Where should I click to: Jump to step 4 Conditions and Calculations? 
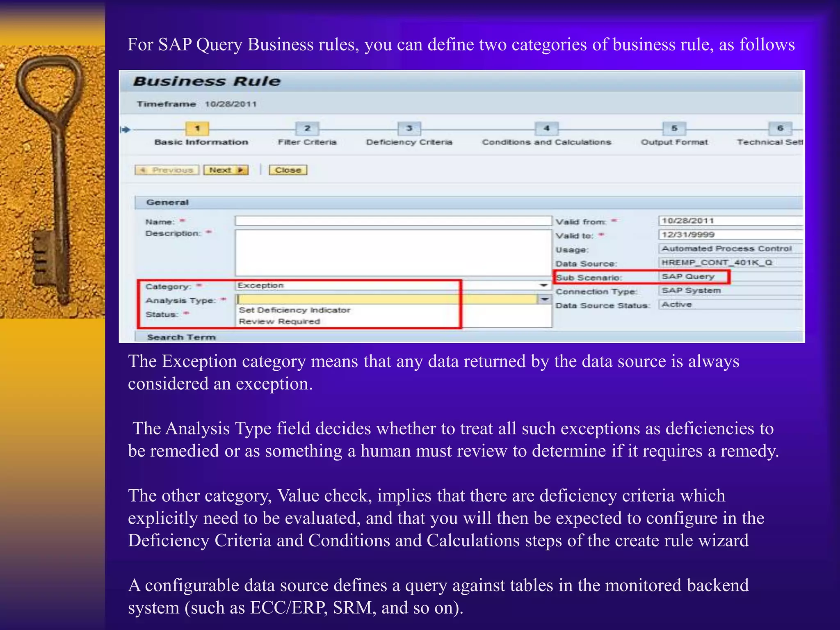click(546, 129)
